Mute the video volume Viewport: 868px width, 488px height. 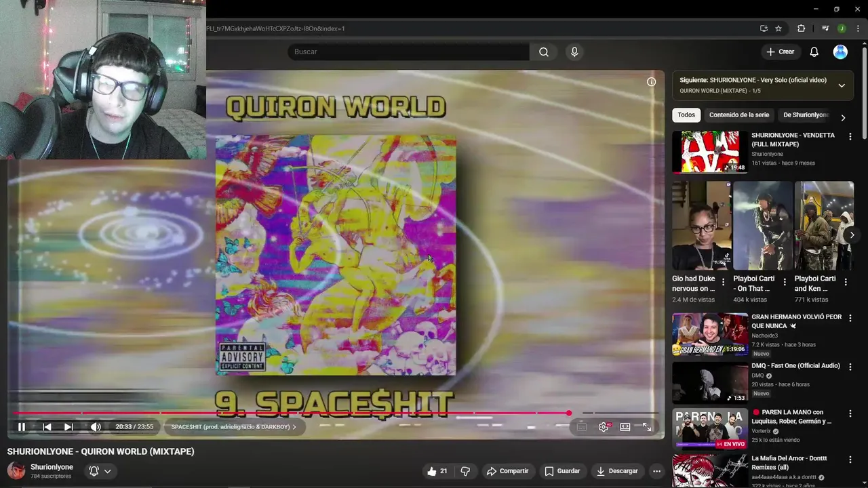click(x=96, y=427)
